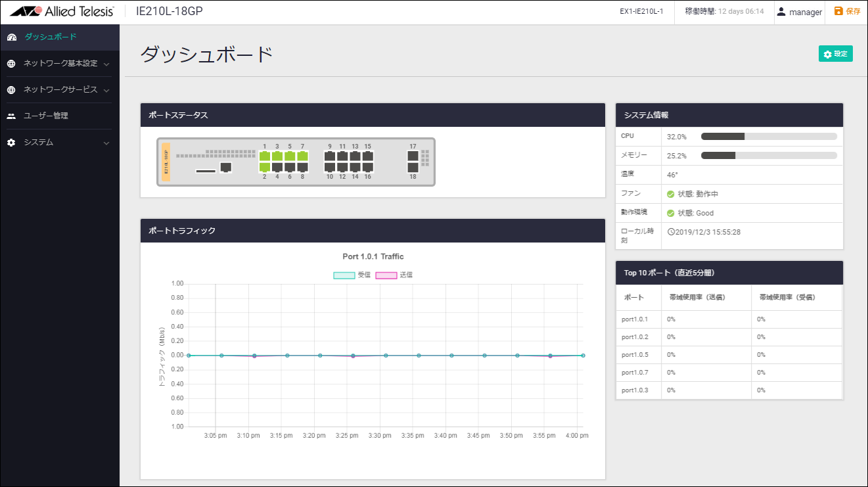The height and width of the screenshot is (487, 868).
Task: Click the green 設定 button
Action: pos(835,54)
